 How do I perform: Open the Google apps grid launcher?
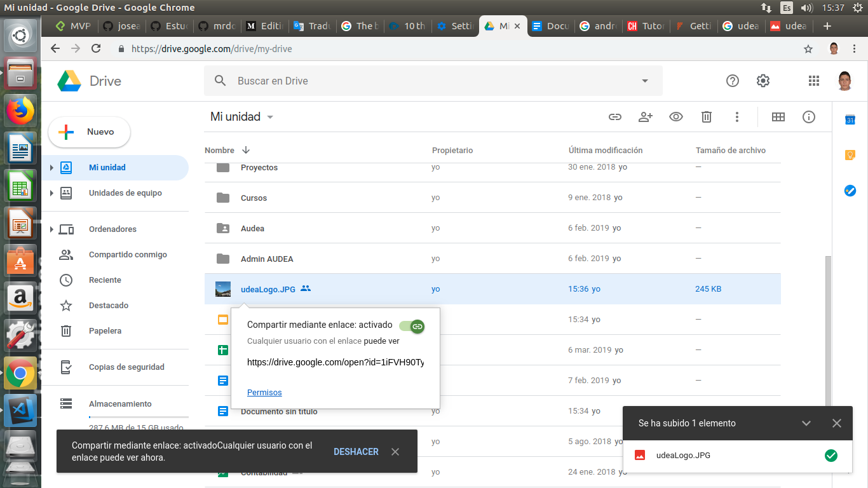pyautogui.click(x=813, y=81)
